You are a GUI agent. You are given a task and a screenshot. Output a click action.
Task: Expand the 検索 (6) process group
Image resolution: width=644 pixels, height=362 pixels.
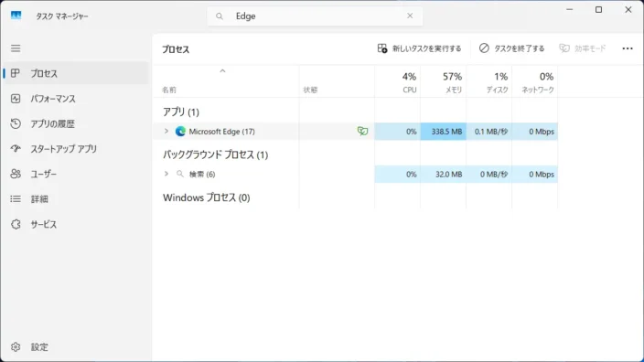(166, 174)
